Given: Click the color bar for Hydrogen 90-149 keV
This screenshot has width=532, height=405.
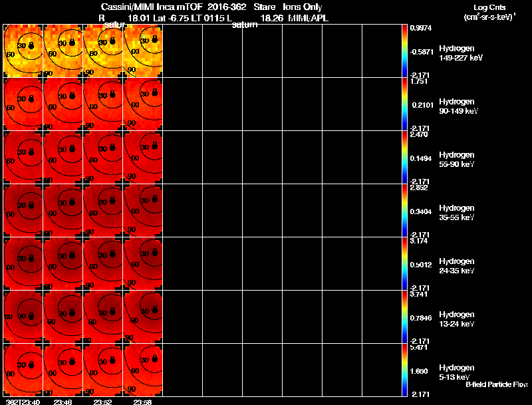Looking at the screenshot, I should pyautogui.click(x=404, y=104).
